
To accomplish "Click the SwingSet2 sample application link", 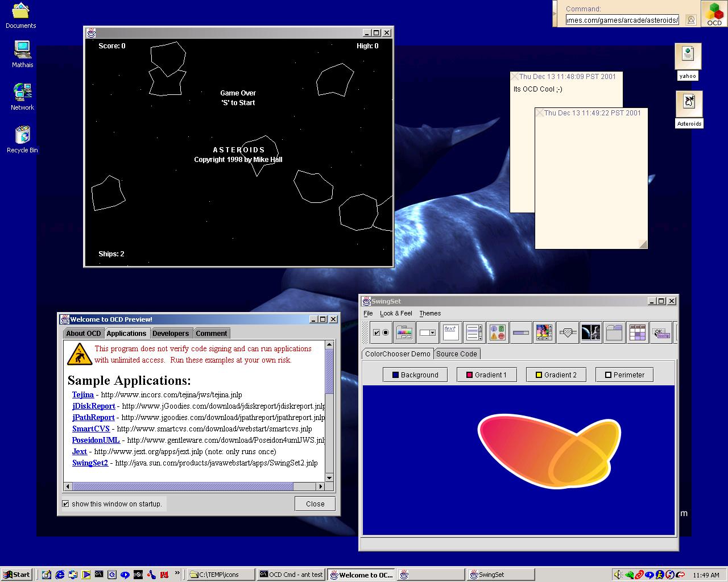I will coord(90,463).
